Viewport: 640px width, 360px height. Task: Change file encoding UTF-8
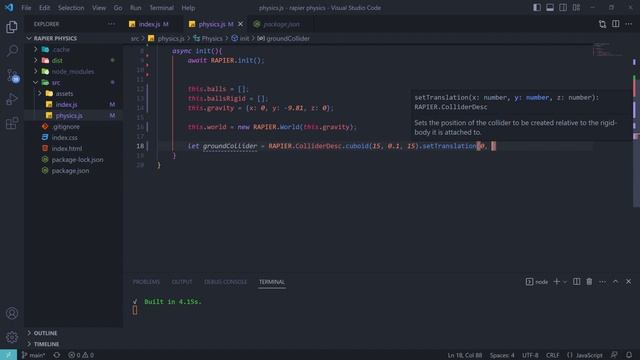530,355
